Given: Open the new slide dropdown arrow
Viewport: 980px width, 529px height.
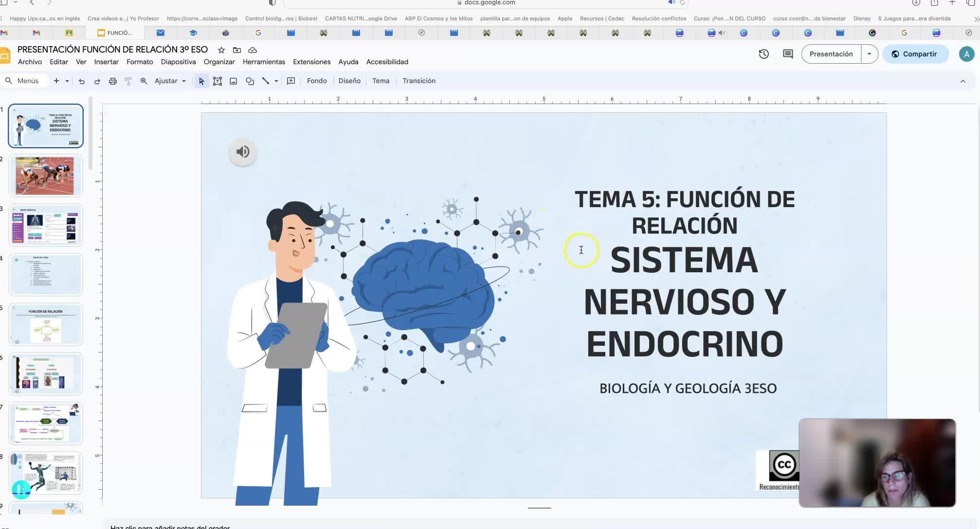Looking at the screenshot, I should 67,81.
